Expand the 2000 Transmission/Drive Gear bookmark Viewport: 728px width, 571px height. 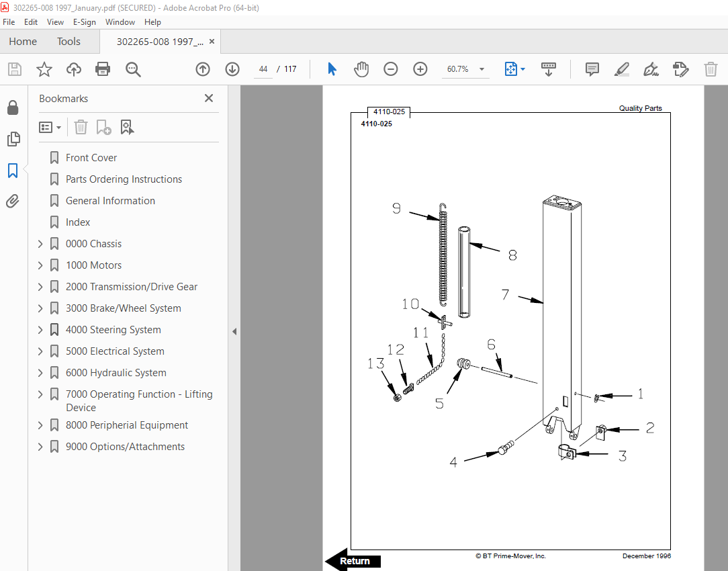coord(40,287)
